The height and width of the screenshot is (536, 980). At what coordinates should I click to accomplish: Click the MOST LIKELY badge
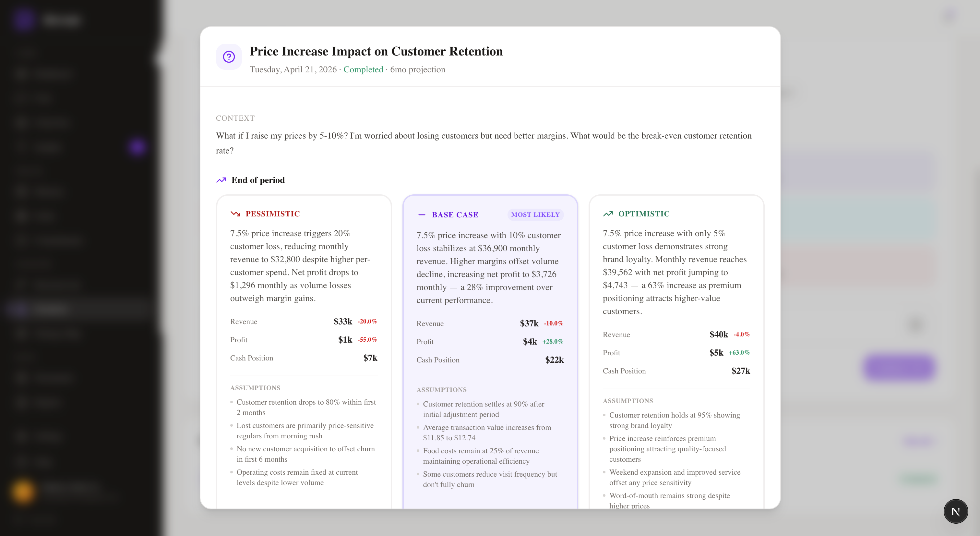click(535, 215)
